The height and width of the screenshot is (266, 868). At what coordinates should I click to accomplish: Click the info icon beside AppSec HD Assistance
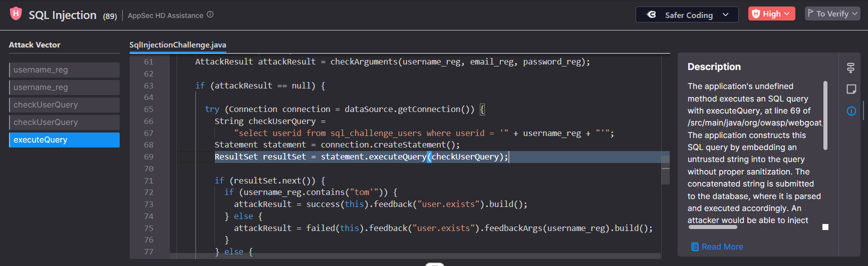click(x=210, y=14)
